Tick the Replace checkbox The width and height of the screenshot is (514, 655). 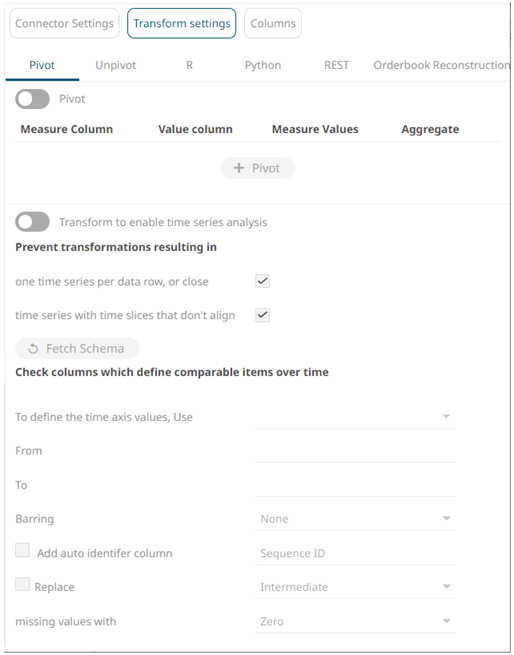[x=23, y=584]
